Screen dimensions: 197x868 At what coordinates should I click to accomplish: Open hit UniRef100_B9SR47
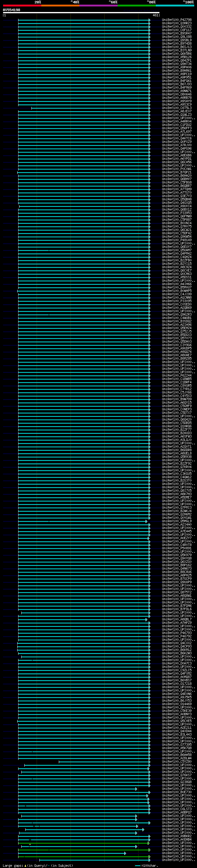point(177,33)
